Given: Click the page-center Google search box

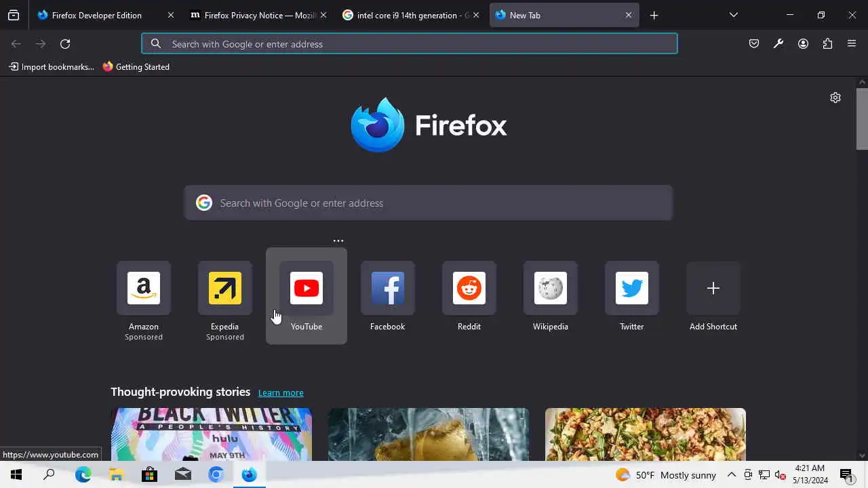Looking at the screenshot, I should (x=429, y=203).
